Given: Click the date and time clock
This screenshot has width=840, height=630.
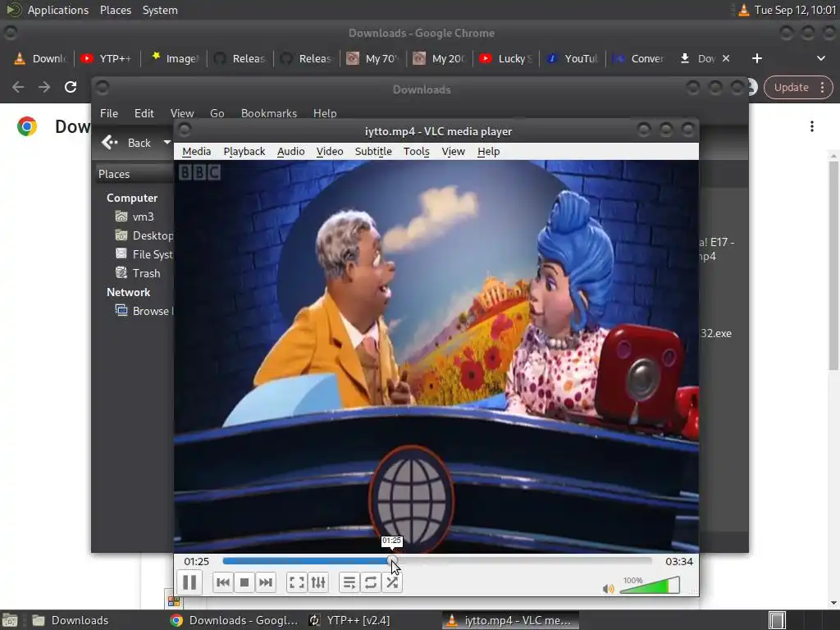Looking at the screenshot, I should click(x=796, y=10).
